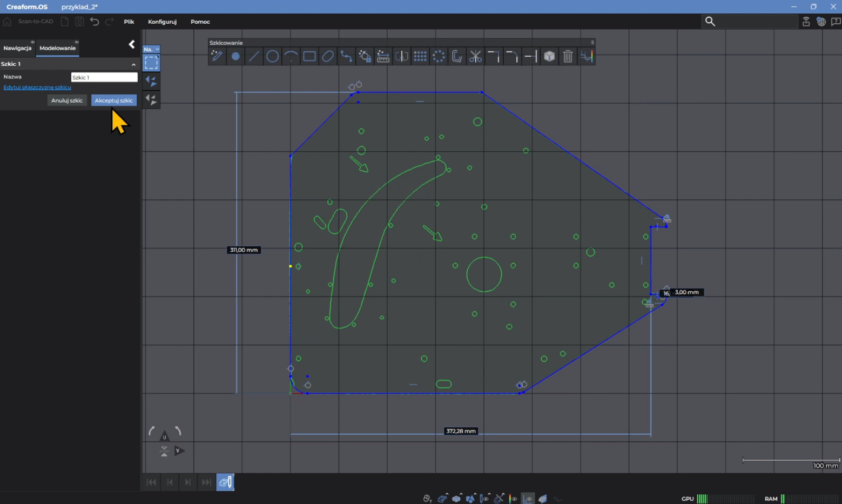Click the trash delete icon in the Szkicowanie toolbar
This screenshot has height=504, width=842.
click(x=568, y=56)
